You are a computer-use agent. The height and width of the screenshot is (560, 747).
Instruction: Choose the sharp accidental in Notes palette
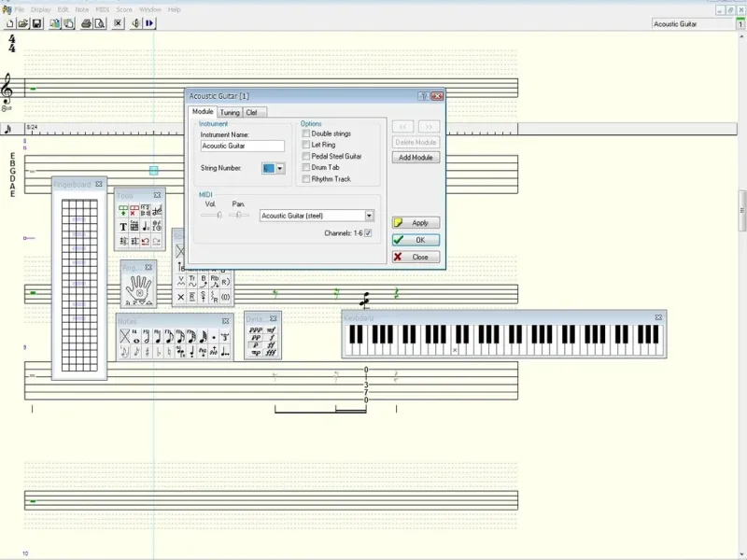coord(148,353)
